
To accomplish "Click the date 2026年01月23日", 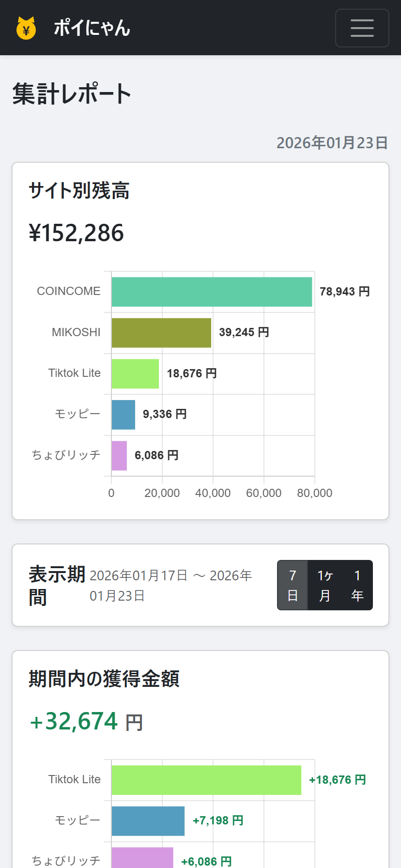I will (x=331, y=143).
